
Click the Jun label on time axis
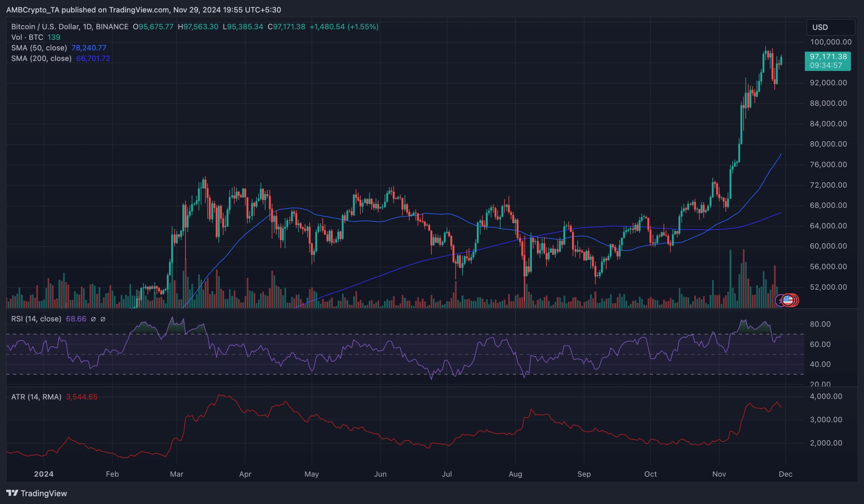click(380, 474)
